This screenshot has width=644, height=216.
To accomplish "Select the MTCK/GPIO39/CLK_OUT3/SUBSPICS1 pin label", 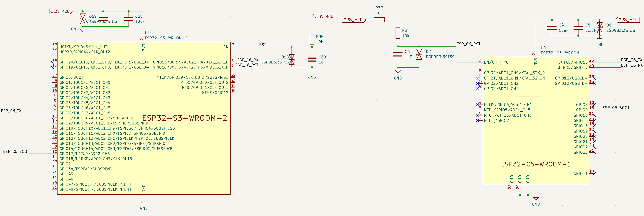I will pos(192,77).
